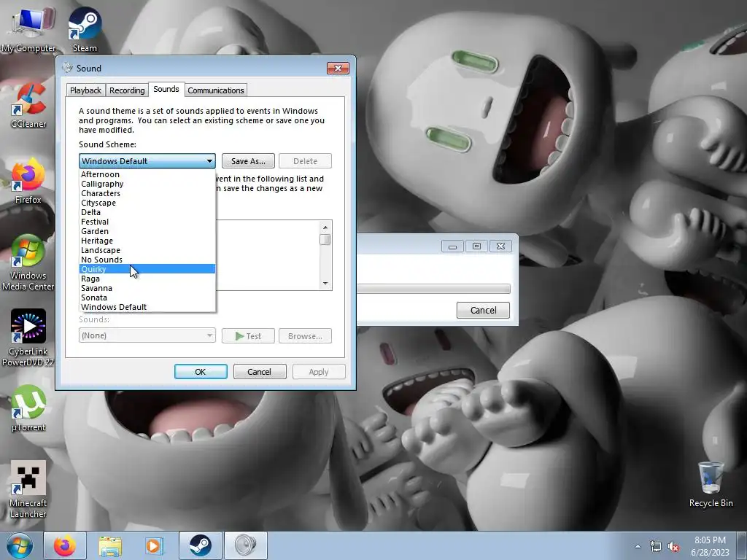The image size is (747, 560).
Task: Choose the Sonata sound scheme
Action: tap(147, 297)
